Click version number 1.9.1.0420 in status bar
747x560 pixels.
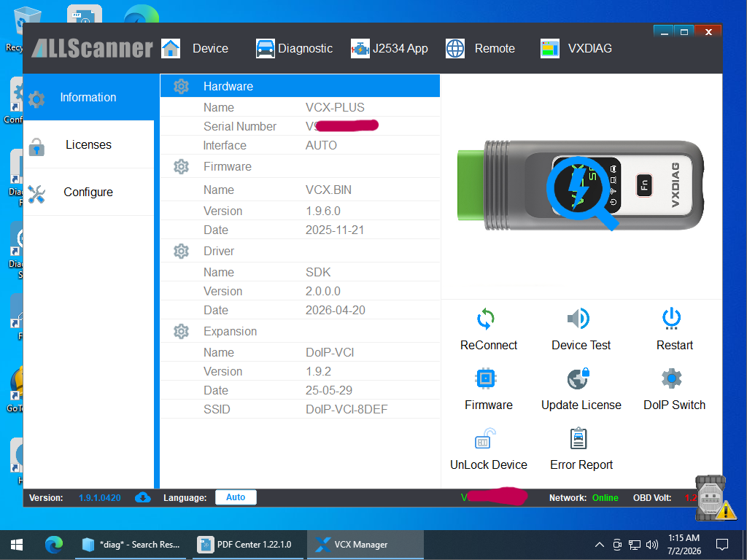pyautogui.click(x=99, y=497)
